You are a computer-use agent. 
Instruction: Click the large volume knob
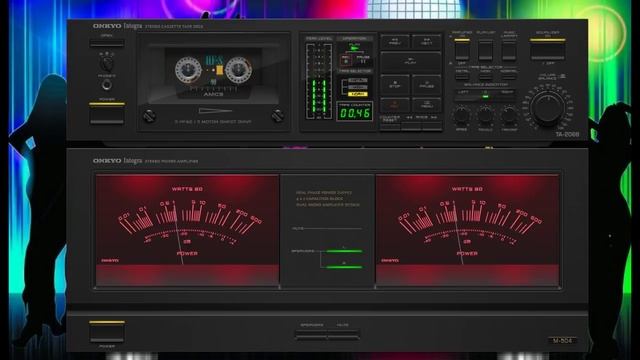(547, 107)
